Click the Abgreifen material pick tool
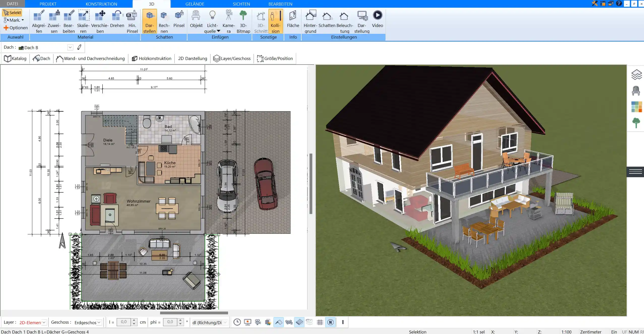Image resolution: width=644 pixels, height=334 pixels. click(39, 21)
